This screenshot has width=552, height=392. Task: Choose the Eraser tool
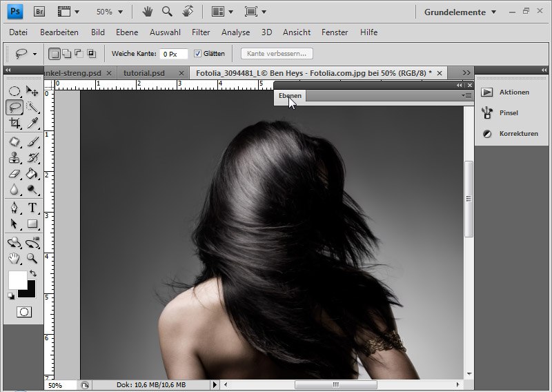[14, 174]
